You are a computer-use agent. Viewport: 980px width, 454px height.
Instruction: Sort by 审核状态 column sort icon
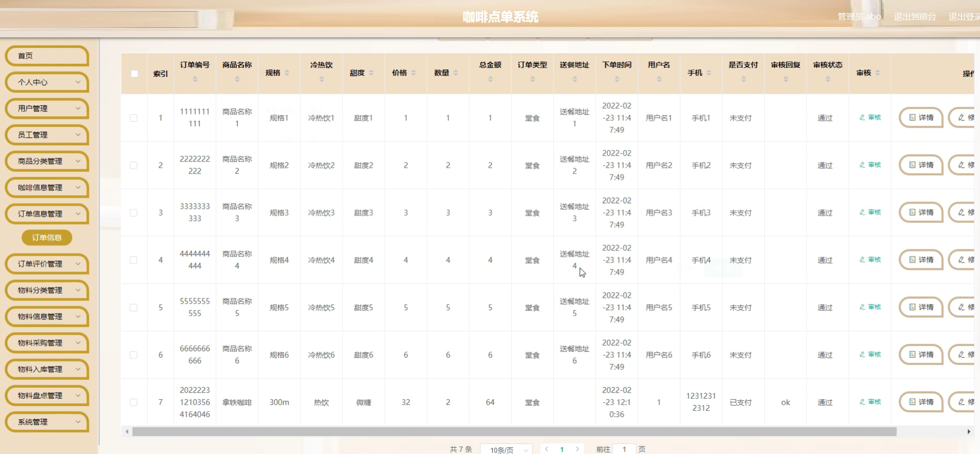[828, 79]
